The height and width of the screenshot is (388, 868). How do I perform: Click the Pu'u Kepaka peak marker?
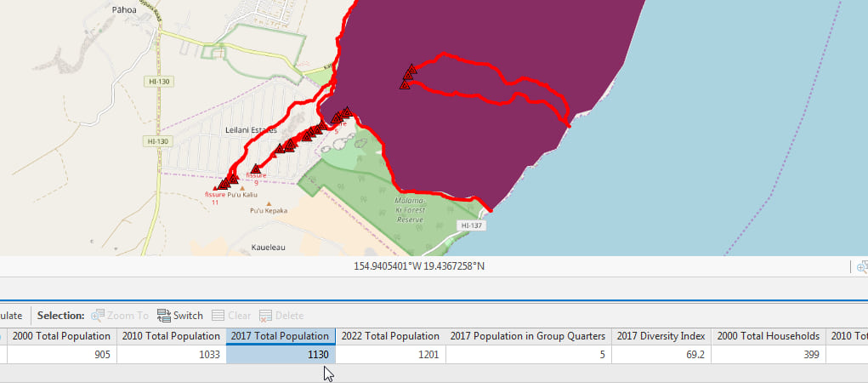(269, 204)
